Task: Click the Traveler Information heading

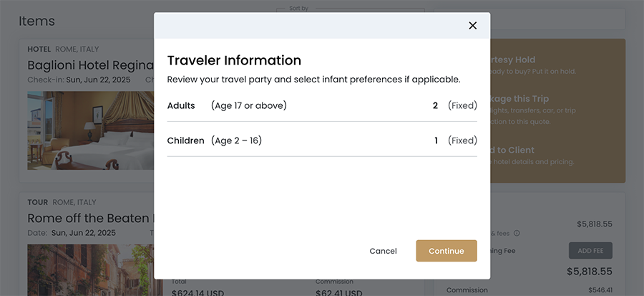Action: pyautogui.click(x=234, y=60)
